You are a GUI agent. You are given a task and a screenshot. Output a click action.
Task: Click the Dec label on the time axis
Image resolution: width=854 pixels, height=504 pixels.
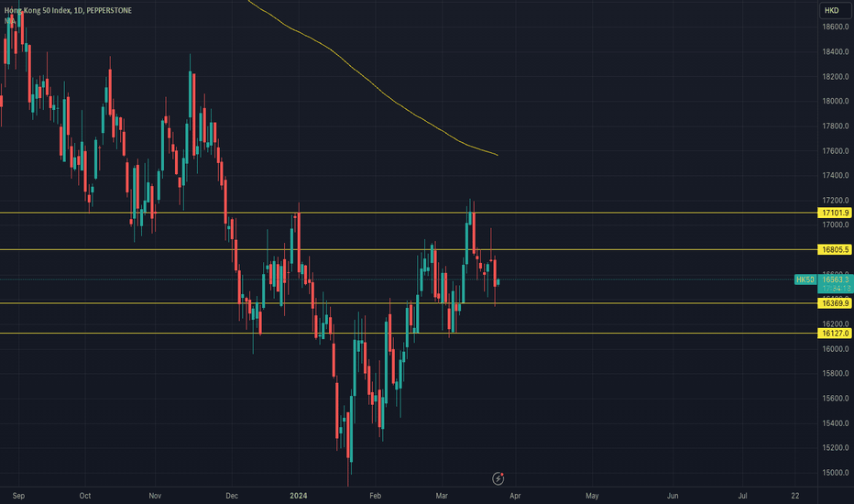point(232,496)
